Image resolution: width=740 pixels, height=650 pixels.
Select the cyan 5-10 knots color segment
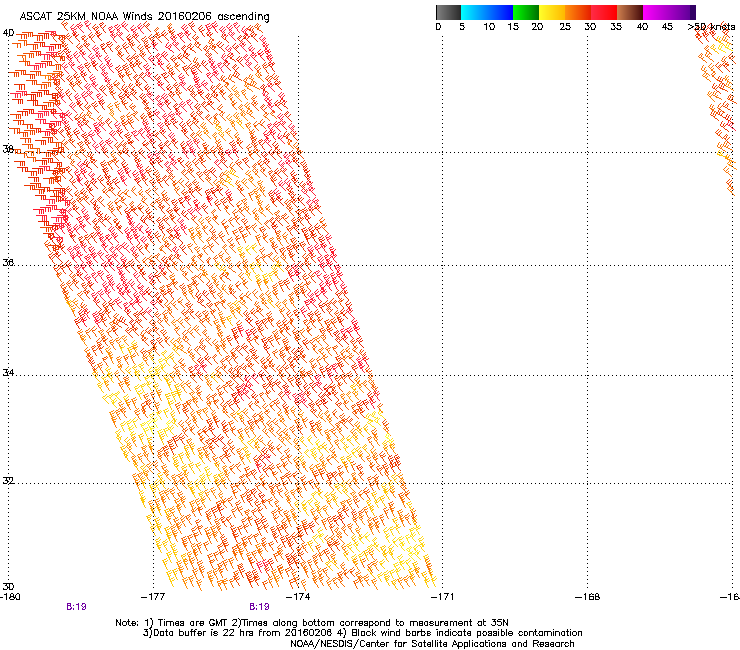474,12
